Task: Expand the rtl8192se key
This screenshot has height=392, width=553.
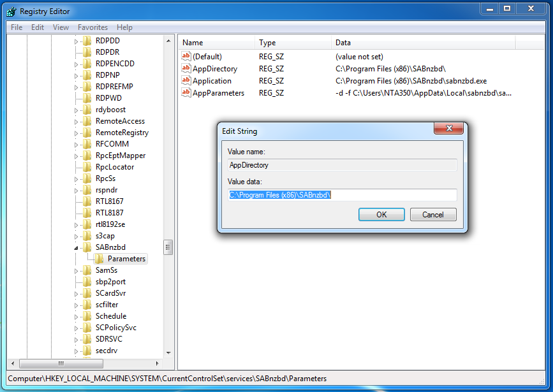Action: 76,225
